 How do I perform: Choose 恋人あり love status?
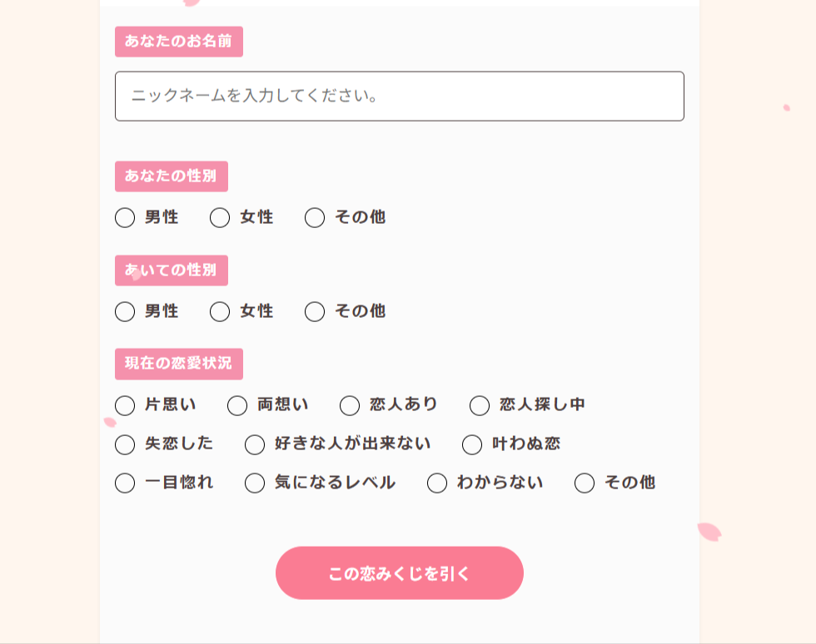(350, 406)
